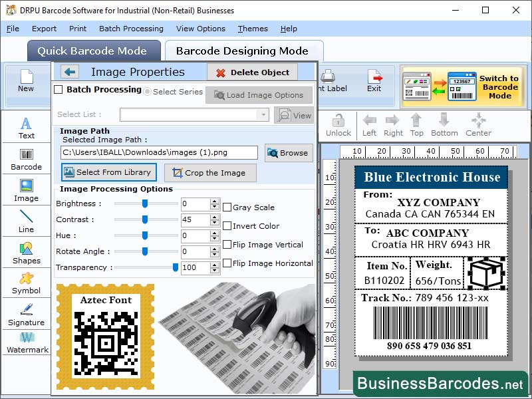The width and height of the screenshot is (532, 399).
Task: Open the Shapes tool
Action: pos(26,253)
